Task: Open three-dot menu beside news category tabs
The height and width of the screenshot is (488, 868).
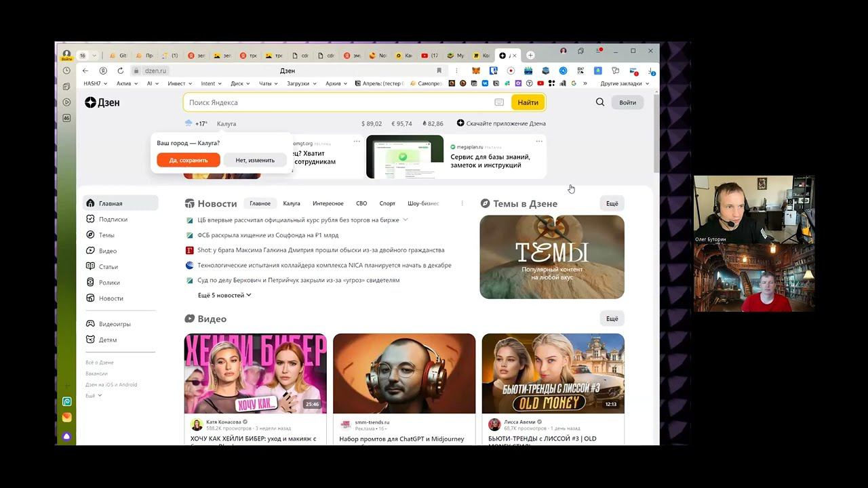Action: coord(462,203)
